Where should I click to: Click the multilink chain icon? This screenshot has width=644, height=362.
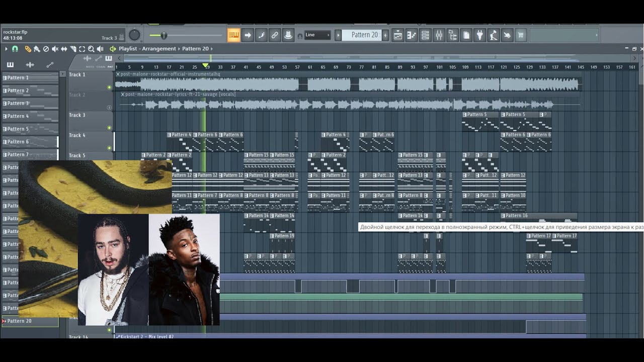click(x=275, y=35)
